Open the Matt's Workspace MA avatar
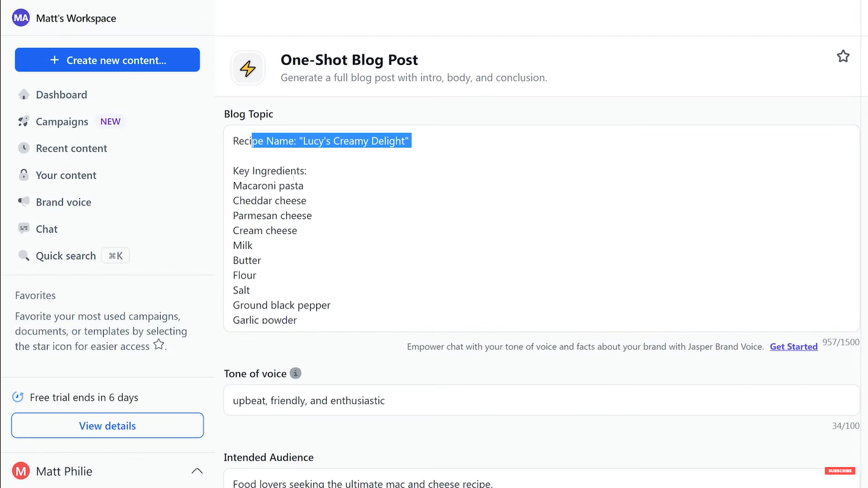This screenshot has width=868, height=488. click(20, 18)
